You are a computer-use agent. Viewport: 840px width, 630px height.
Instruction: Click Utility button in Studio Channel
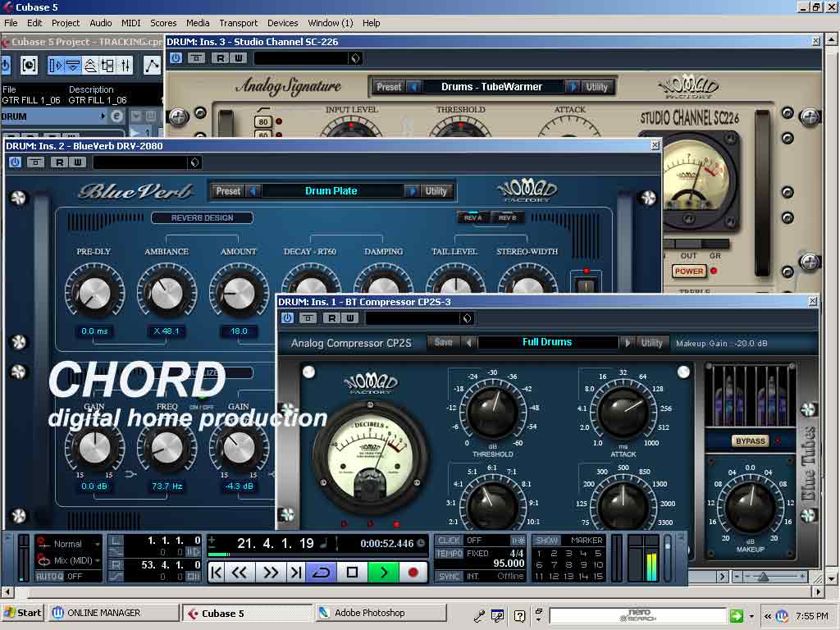click(597, 87)
